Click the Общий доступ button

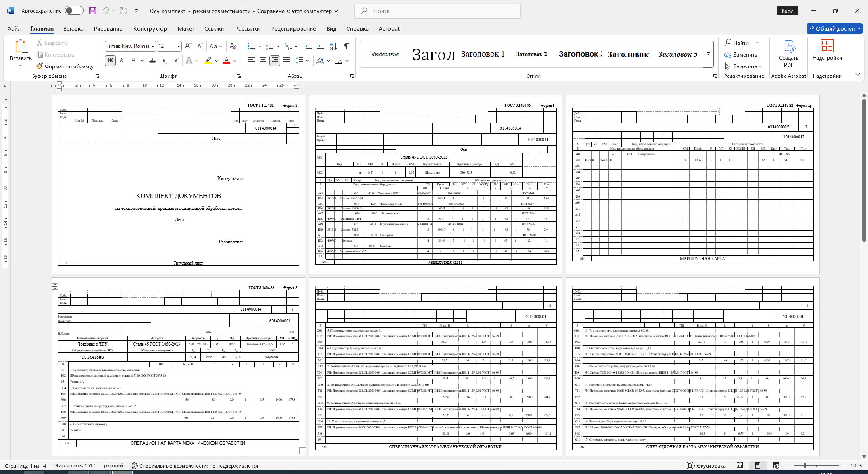(835, 28)
